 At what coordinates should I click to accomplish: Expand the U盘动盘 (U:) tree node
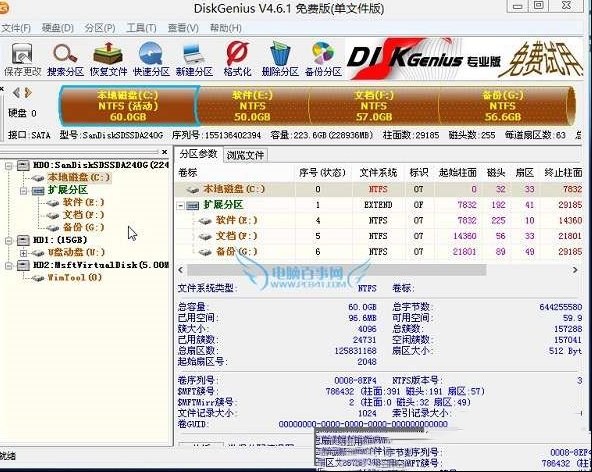[23, 253]
